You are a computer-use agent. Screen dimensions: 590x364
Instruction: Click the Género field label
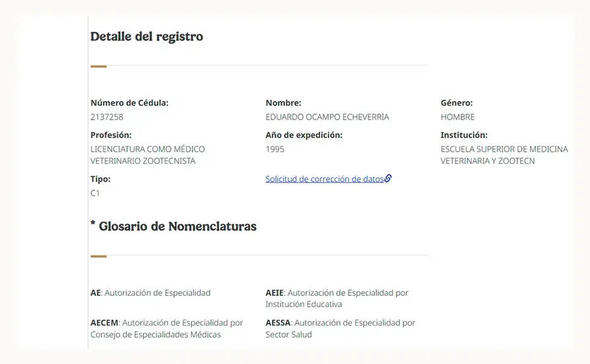(x=456, y=103)
